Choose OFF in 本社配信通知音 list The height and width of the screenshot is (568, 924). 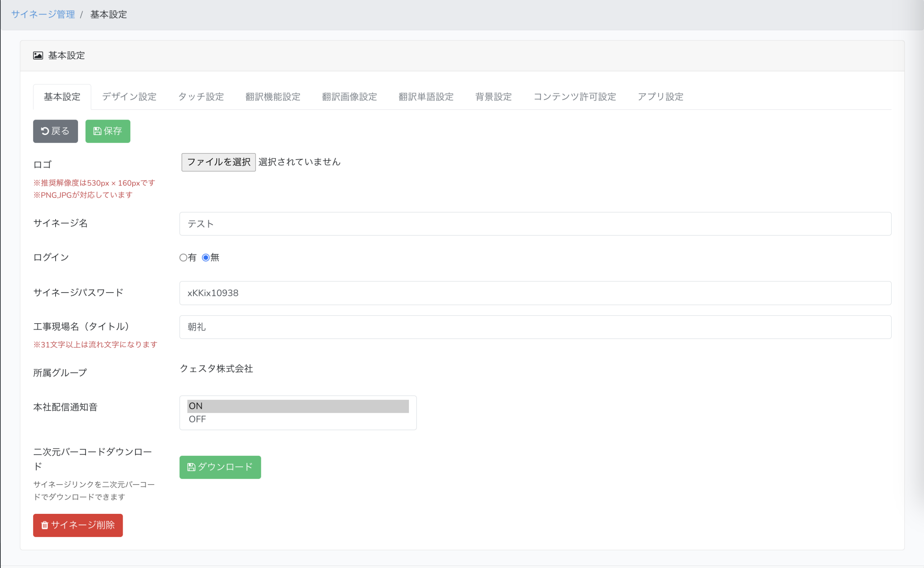298,419
